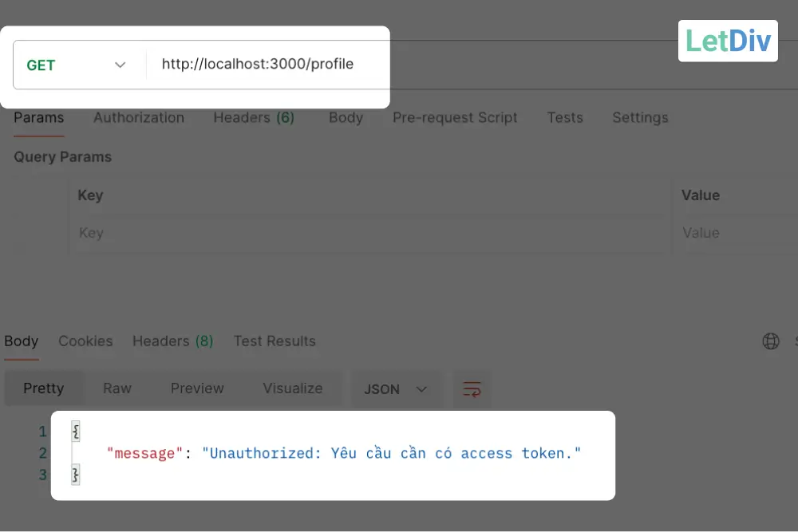Go to the request Settings tab
This screenshot has width=798, height=532.
tap(640, 118)
